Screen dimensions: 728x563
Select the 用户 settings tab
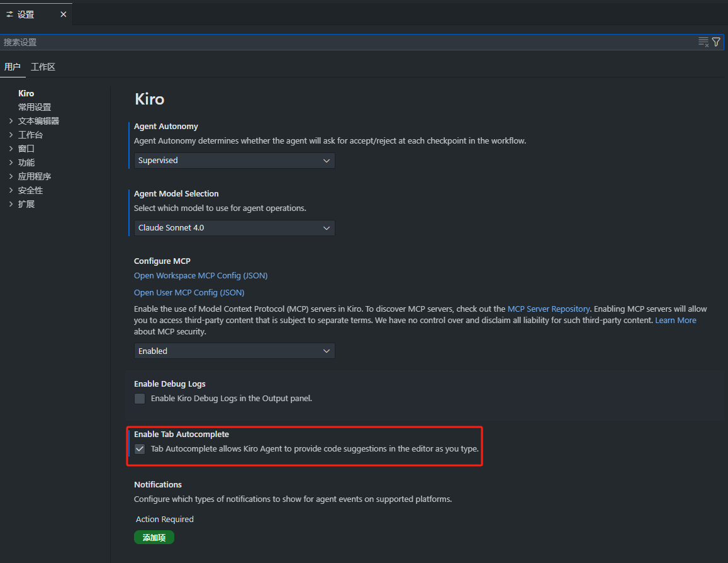click(12, 67)
